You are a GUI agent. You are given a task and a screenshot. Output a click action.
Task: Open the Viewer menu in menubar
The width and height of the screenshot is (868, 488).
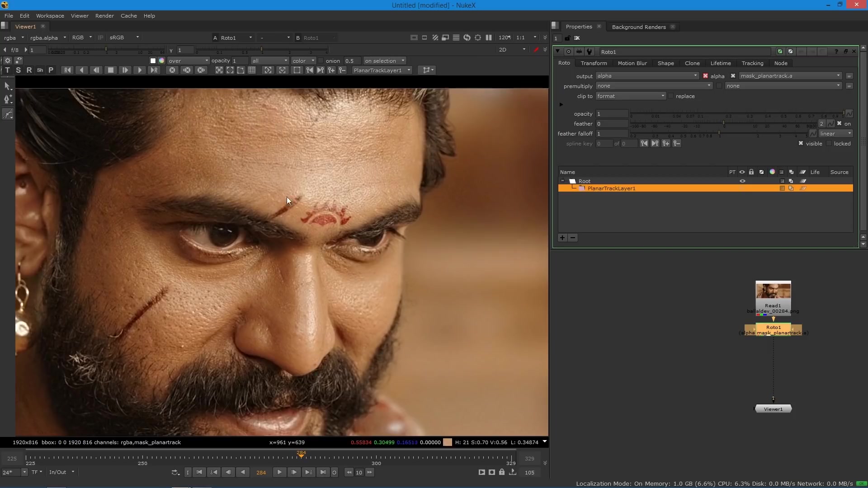79,16
